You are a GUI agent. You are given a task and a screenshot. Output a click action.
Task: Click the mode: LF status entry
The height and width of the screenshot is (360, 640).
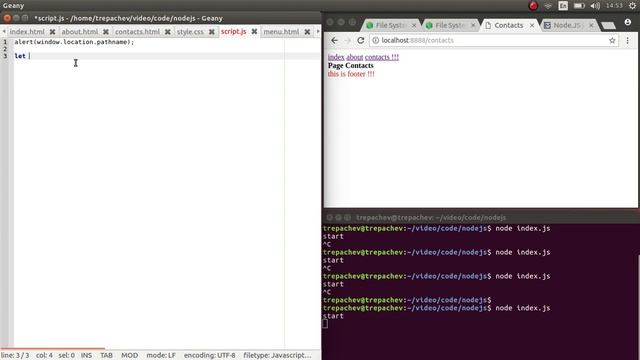point(161,355)
